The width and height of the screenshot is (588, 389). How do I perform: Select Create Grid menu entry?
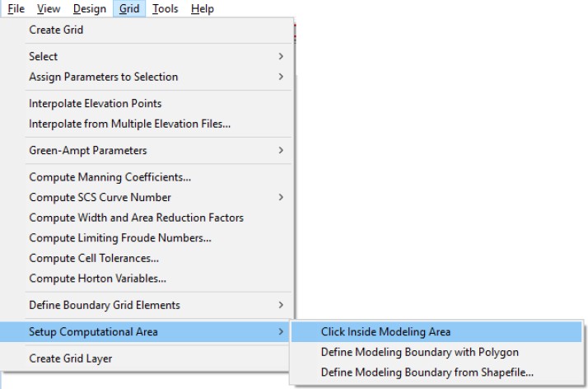coord(56,30)
